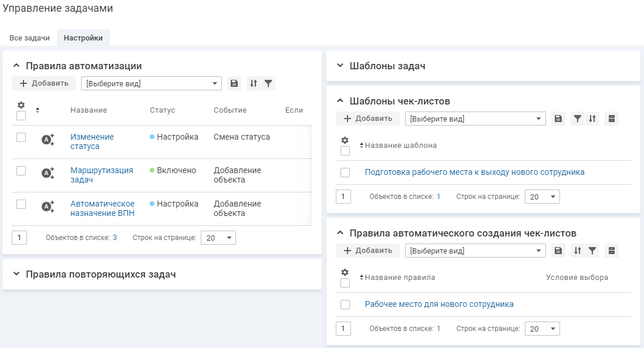Open filter in automation rules toolbar
This screenshot has height=348, width=644.
[x=268, y=83]
